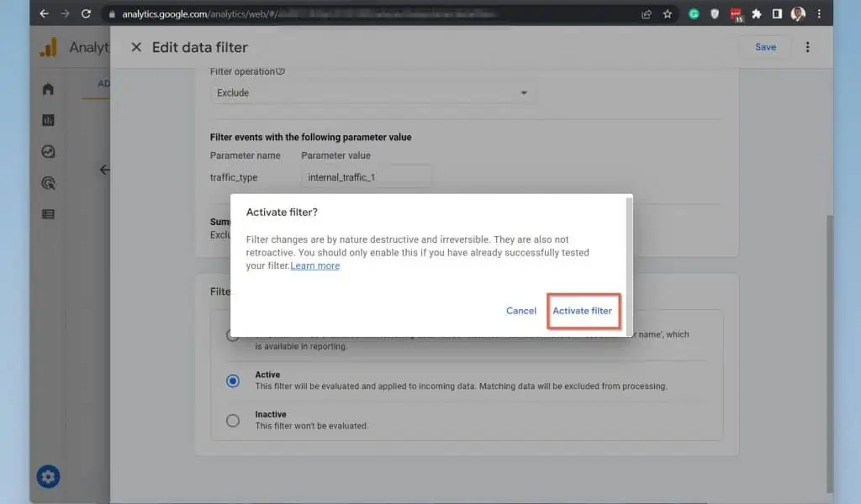Open the Admin gear settings icon
Viewport: 861px width, 504px height.
tap(48, 477)
